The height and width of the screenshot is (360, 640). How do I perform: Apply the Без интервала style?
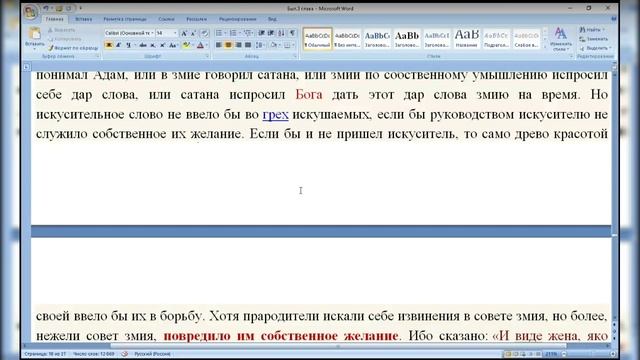click(347, 39)
